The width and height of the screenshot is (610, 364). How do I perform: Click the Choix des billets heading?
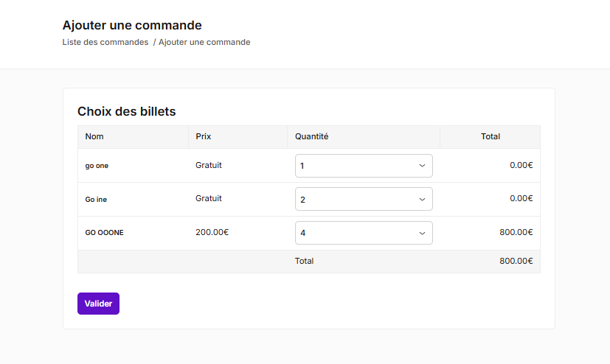click(x=126, y=111)
